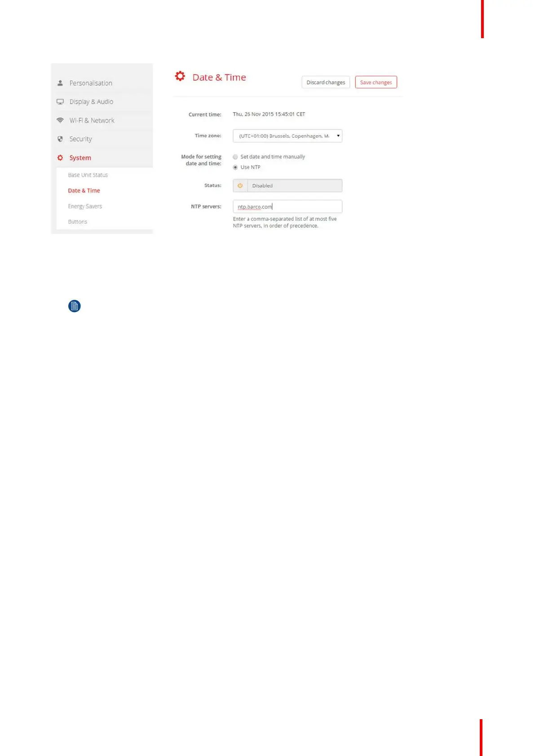The image size is (535, 756).
Task: Click the red System gear icon
Action: [60, 158]
